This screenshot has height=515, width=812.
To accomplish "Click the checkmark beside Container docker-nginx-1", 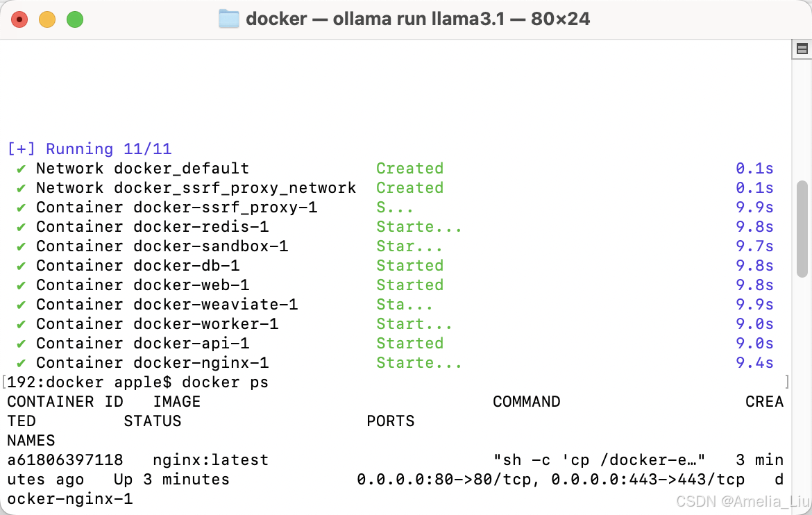I will 22,363.
